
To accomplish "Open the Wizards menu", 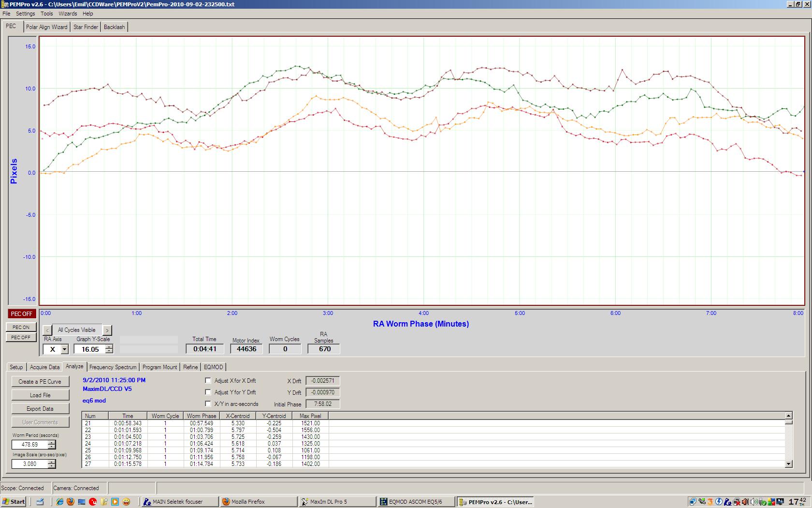I will click(x=68, y=14).
